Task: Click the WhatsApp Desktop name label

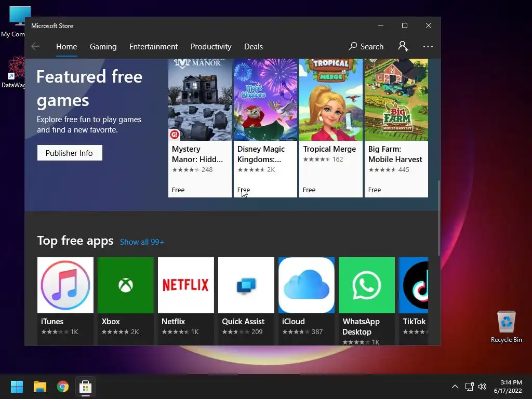Action: [x=361, y=326]
